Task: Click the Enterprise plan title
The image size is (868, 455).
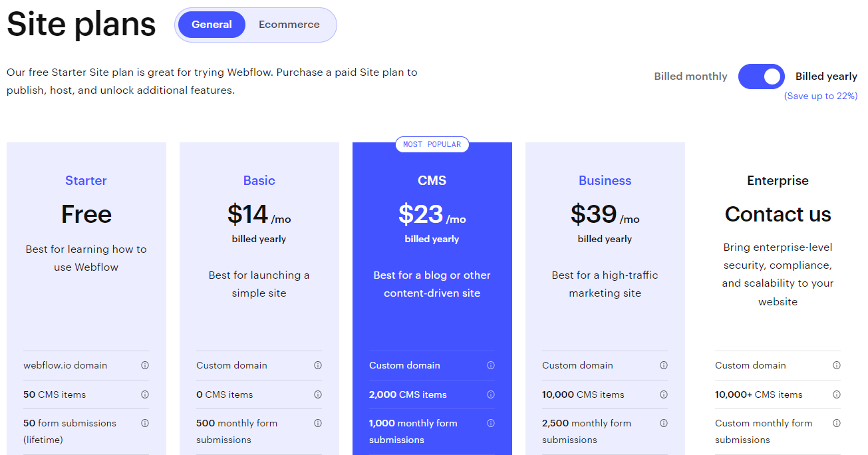Action: tap(778, 180)
